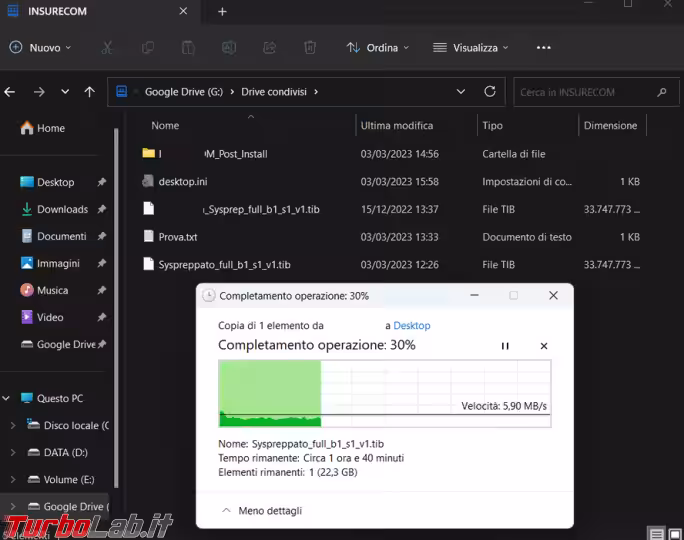Click Google Drive (G:) breadcrumb
The width and height of the screenshot is (684, 540).
[184, 92]
